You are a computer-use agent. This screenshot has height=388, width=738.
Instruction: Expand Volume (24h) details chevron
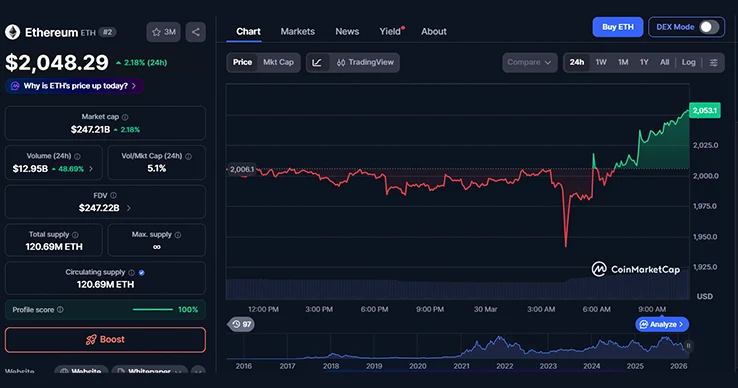[x=91, y=169]
